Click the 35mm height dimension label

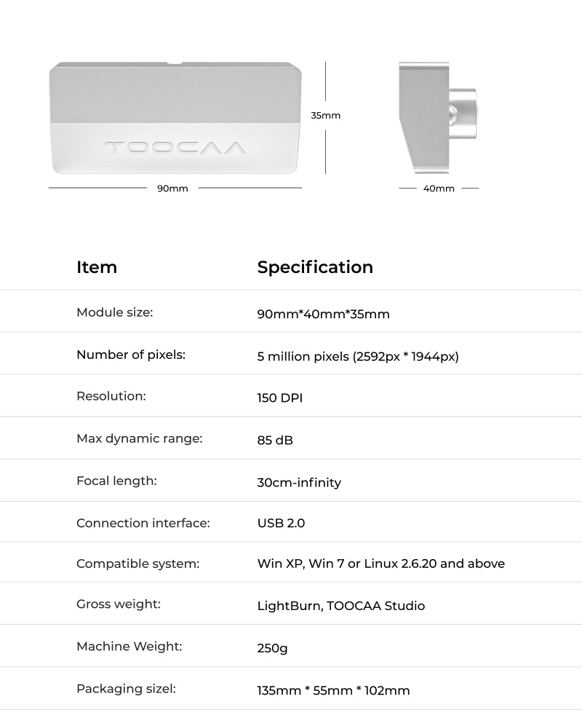tap(325, 115)
